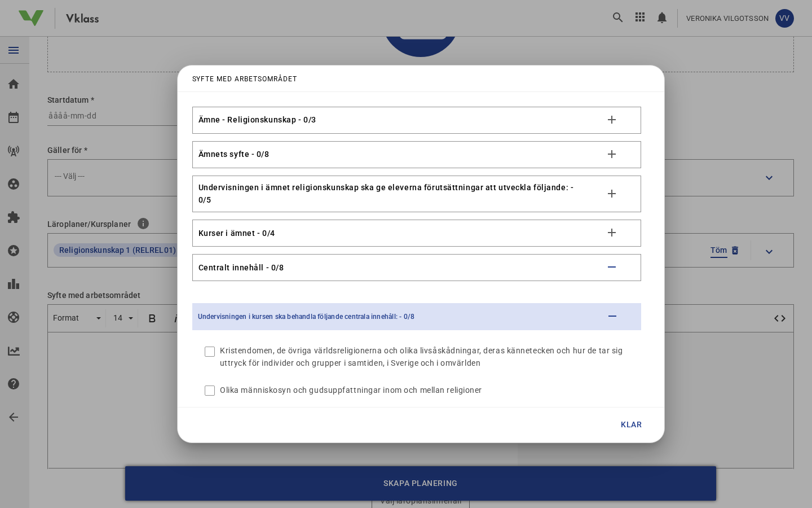The width and height of the screenshot is (812, 508).
Task: Open Veronika Vilgotsson user avatar menu
Action: pyautogui.click(x=784, y=18)
